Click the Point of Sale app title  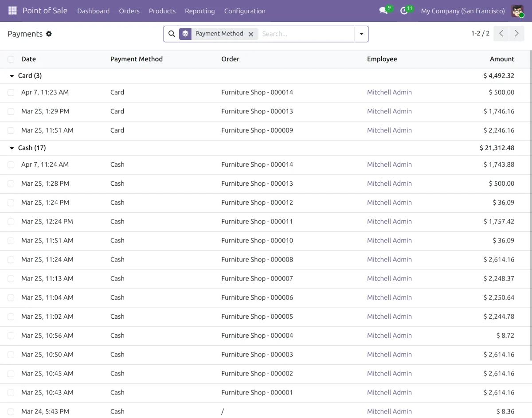[45, 11]
